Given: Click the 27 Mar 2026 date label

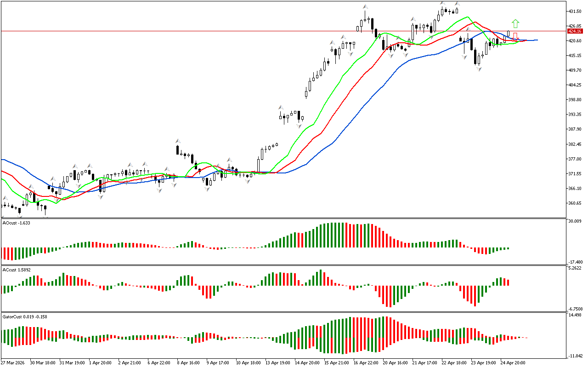Looking at the screenshot, I should pos(15,362).
